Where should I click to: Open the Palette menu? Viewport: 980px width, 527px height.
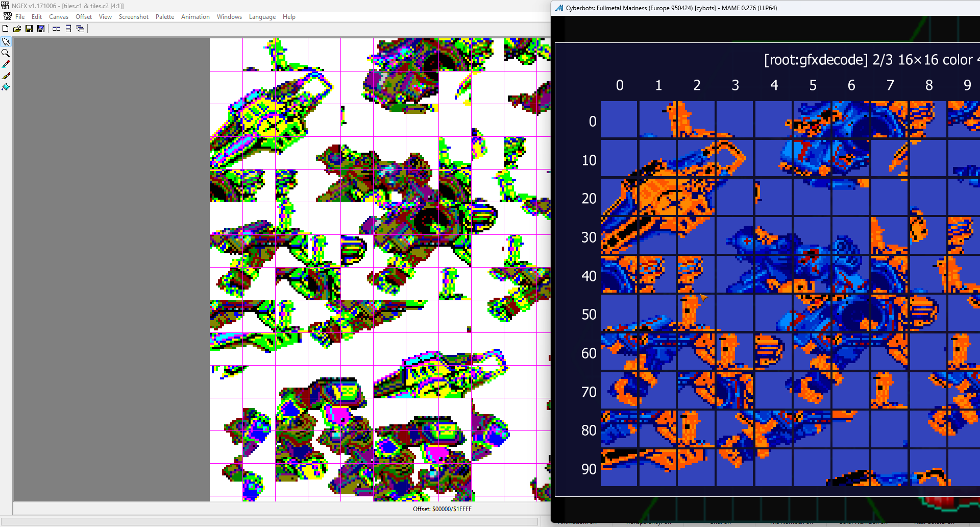(x=165, y=17)
